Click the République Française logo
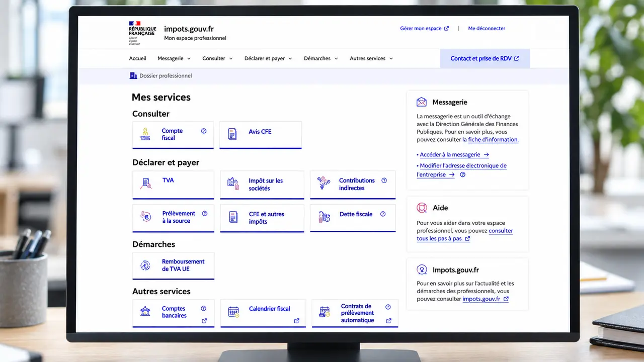644x362 pixels. click(142, 33)
